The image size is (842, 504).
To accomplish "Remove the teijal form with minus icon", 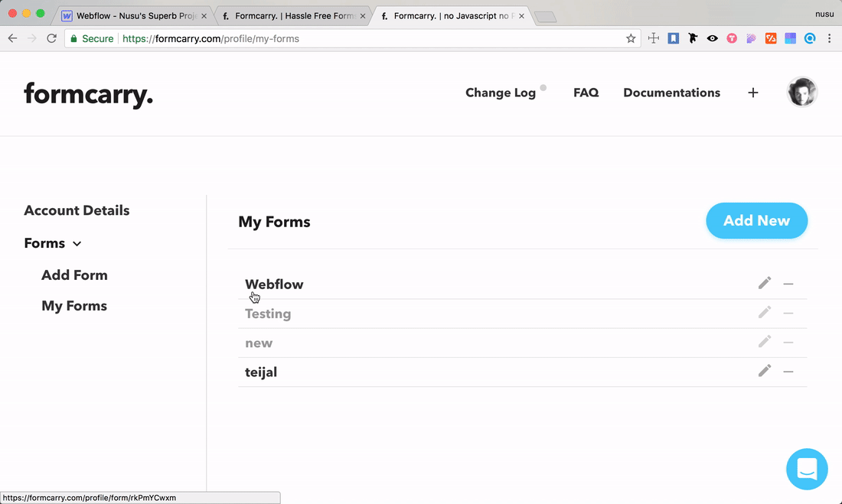I will tap(788, 372).
